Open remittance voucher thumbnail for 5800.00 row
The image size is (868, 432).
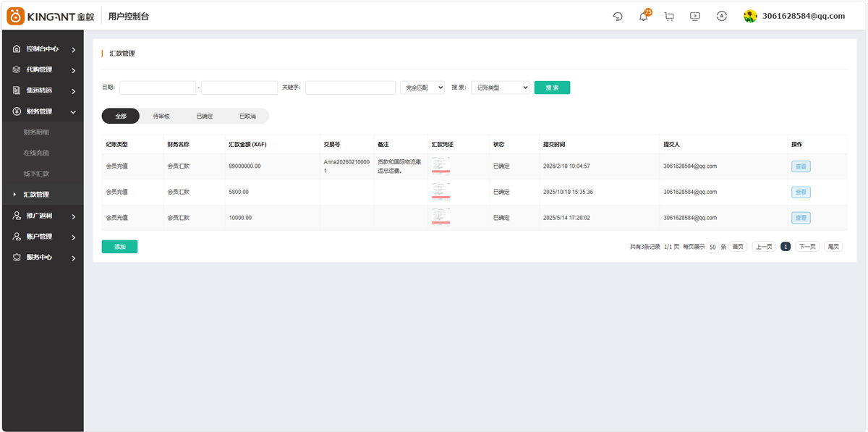point(441,192)
